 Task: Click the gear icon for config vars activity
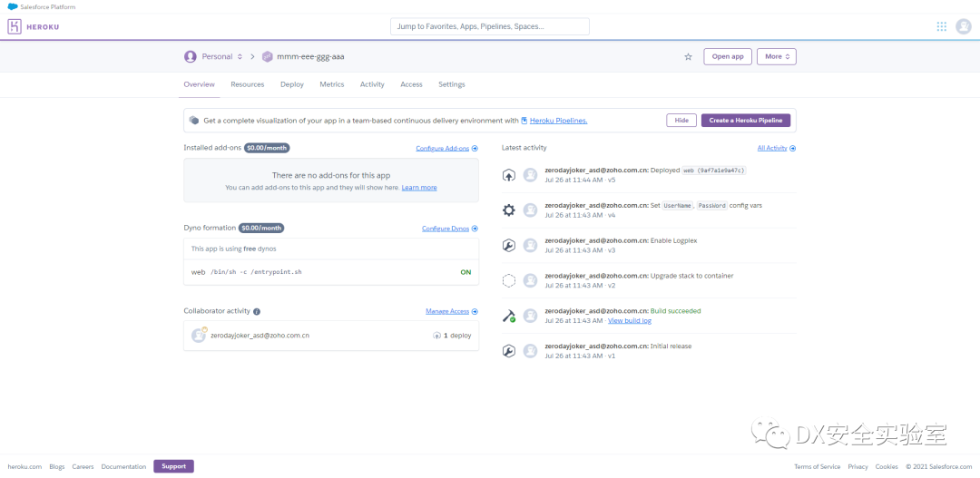click(x=509, y=210)
